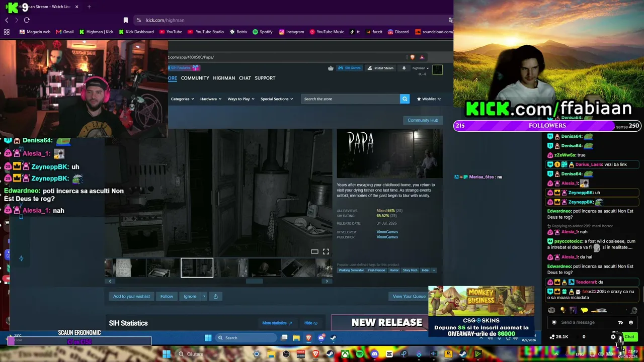Move the screenshot strip left with its arrow
Screen dimensions: 644x362
110,281
